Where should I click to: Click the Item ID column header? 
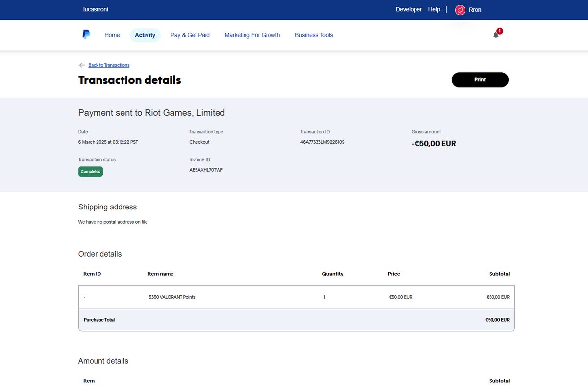92,274
